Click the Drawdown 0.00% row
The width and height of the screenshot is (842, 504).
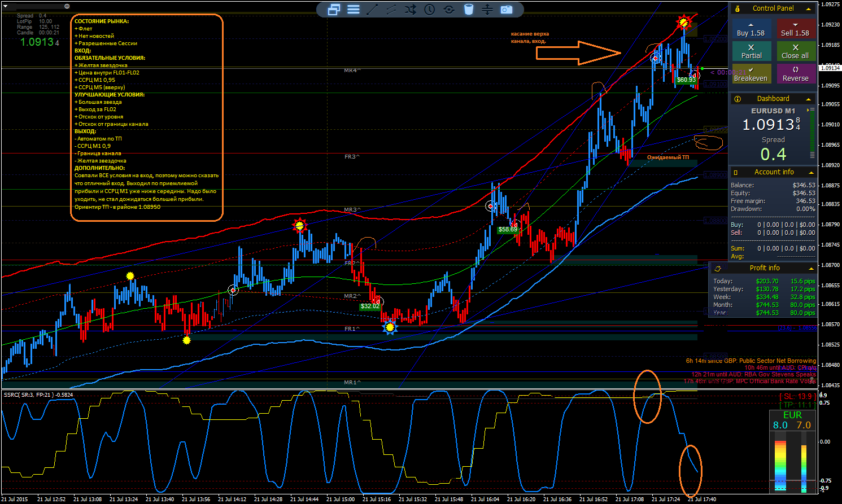(x=773, y=209)
